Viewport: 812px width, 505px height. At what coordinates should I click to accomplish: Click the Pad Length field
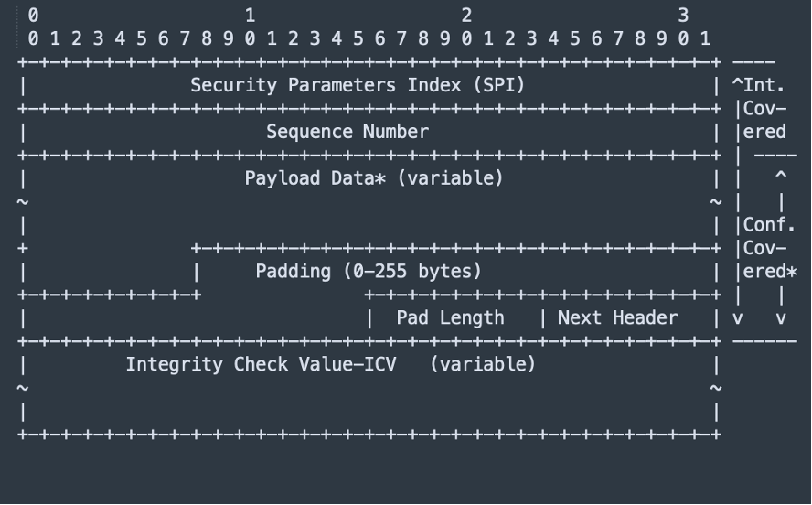tap(450, 317)
